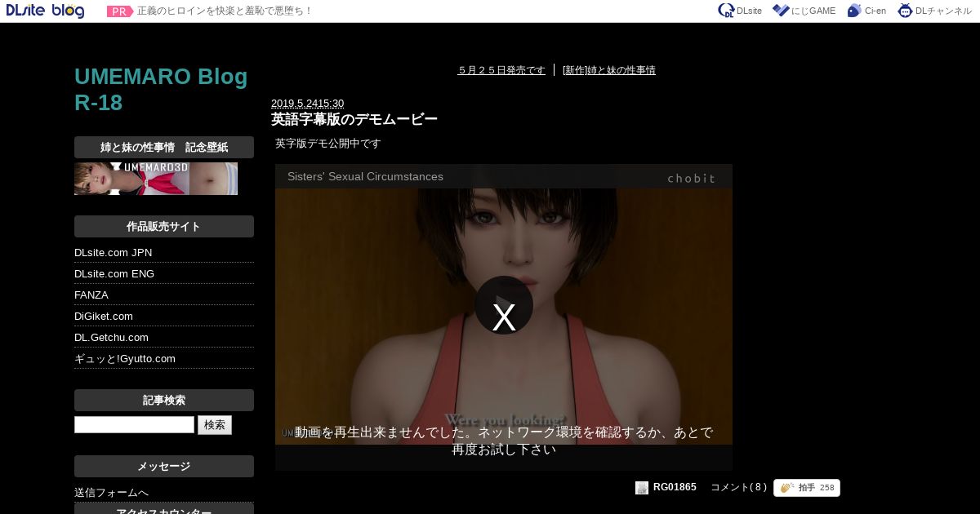Click the UMEMARO3D wallpaper banner thumbnail
The height and width of the screenshot is (514, 980).
pyautogui.click(x=156, y=179)
